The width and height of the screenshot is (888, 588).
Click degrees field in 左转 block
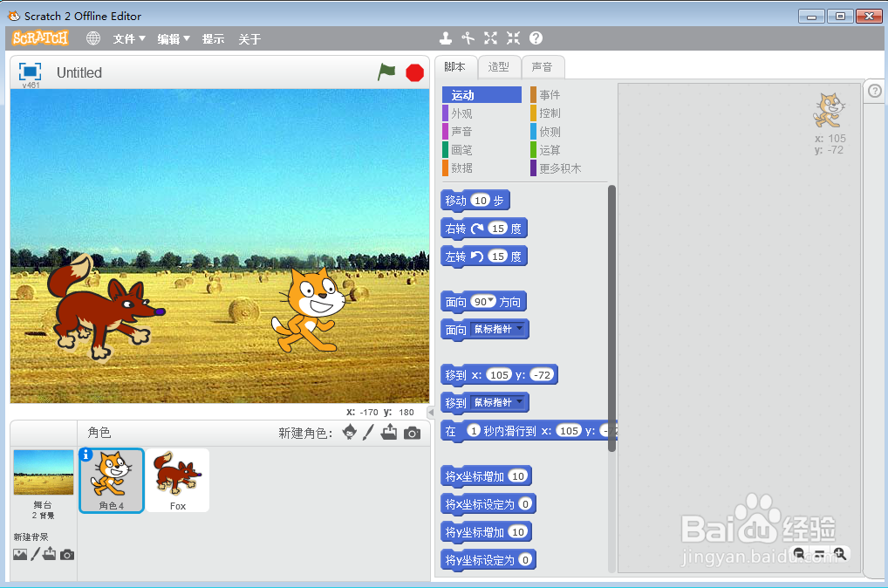click(x=498, y=256)
